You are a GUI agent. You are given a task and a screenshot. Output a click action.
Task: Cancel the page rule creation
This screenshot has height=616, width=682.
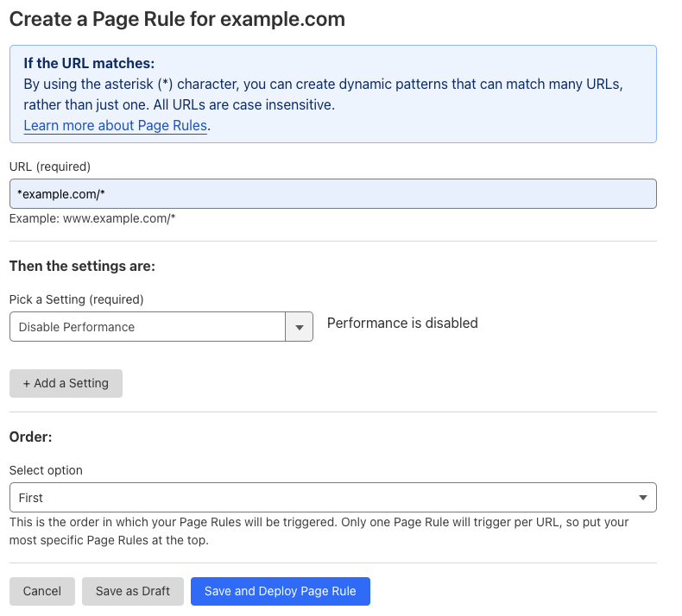[x=42, y=591]
